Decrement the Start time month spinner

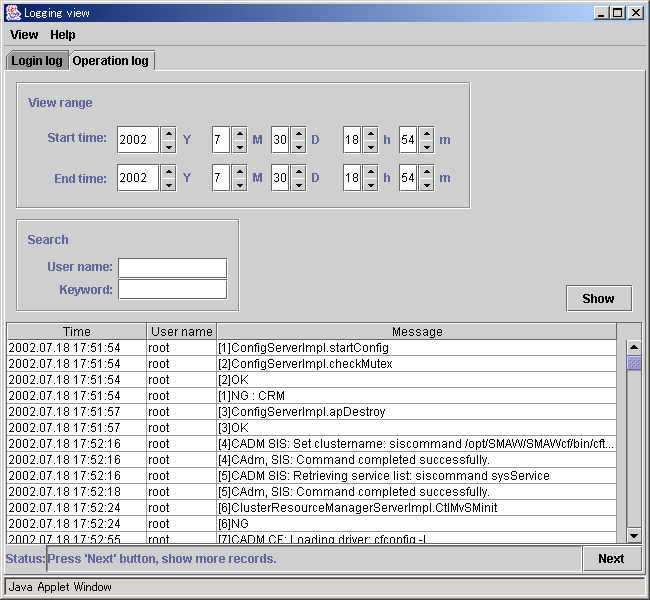point(239,146)
